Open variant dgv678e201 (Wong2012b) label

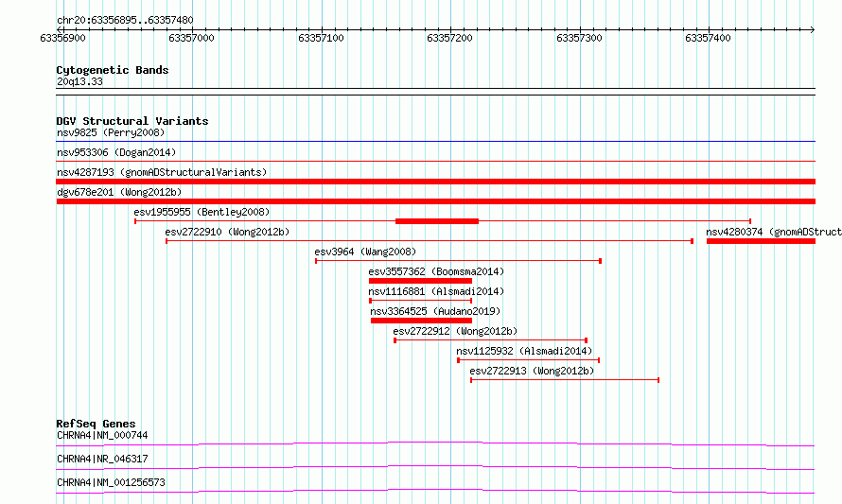[119, 192]
